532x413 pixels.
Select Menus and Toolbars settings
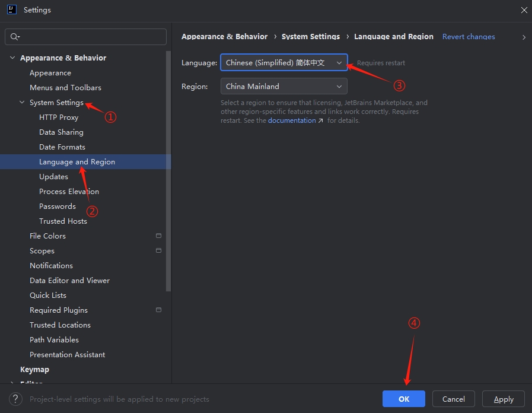[65, 88]
